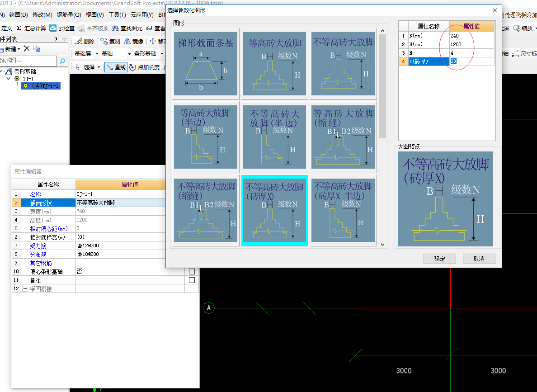
Task: Click the search magnifier in component list
Action: pyautogui.click(x=62, y=61)
